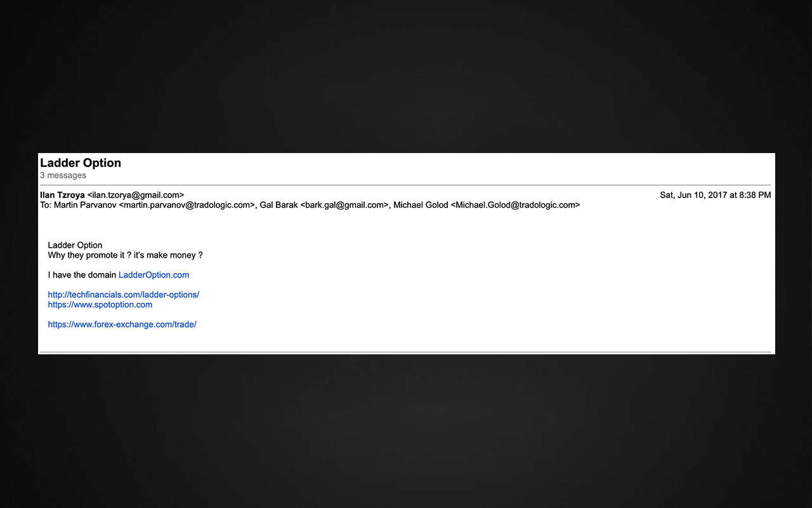Click sender name Ilan Tzroya
Image resolution: width=812 pixels, height=508 pixels.
pos(62,195)
